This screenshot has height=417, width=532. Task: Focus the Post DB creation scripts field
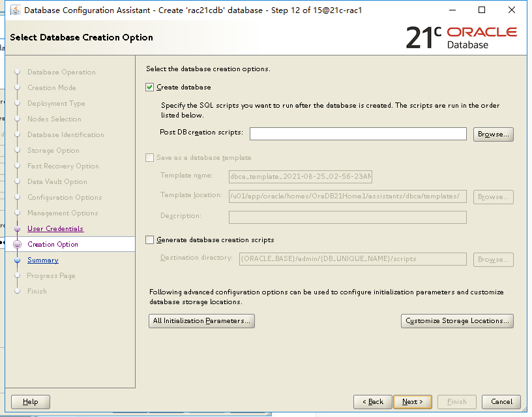[x=358, y=134]
